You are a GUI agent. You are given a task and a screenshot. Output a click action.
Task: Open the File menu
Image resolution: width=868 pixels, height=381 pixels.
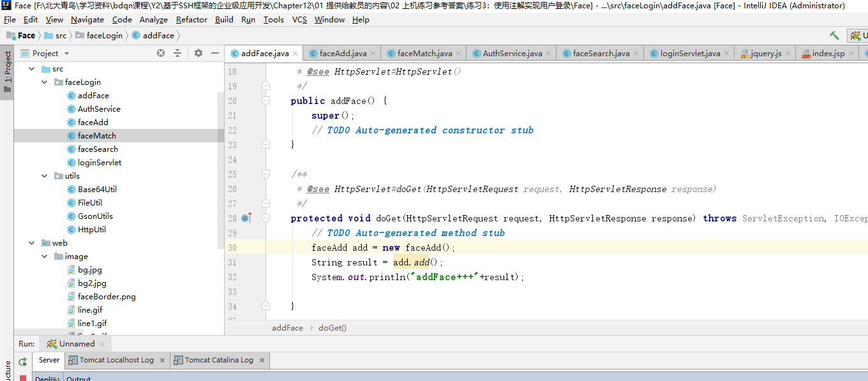tap(10, 20)
